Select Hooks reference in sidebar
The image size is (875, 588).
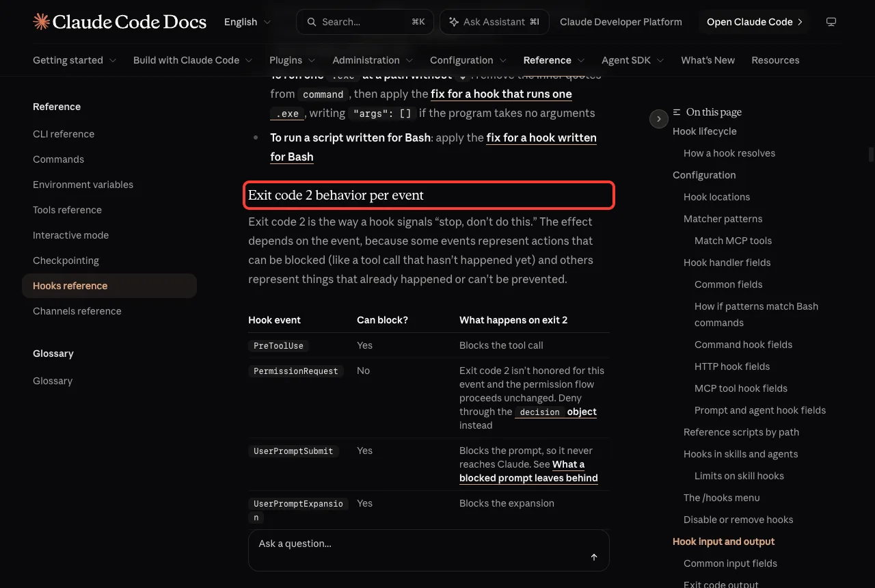click(x=109, y=286)
